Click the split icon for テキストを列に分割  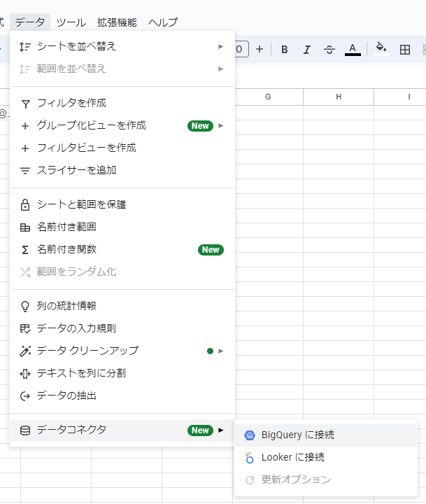coord(25,374)
